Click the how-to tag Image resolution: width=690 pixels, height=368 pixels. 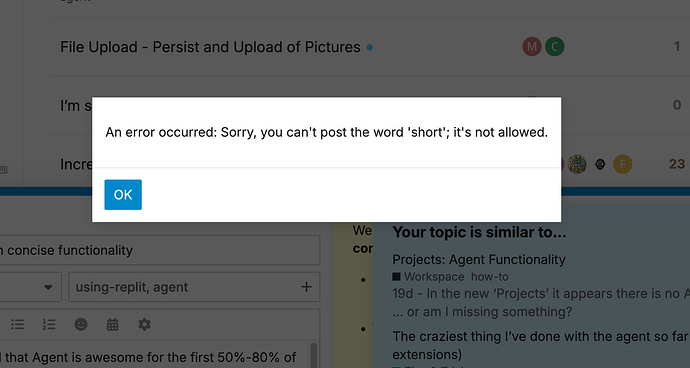pos(490,277)
